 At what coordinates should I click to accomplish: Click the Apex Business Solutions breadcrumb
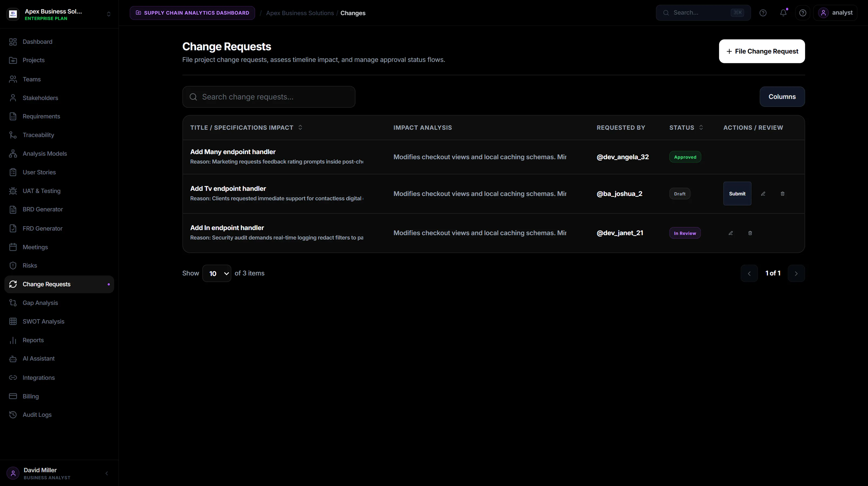pyautogui.click(x=300, y=13)
